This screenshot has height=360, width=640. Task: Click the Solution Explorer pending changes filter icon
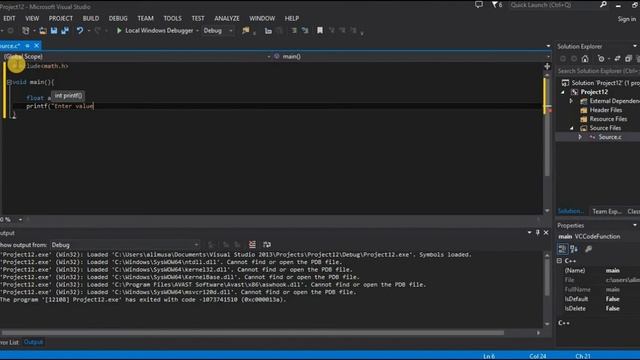pos(601,59)
